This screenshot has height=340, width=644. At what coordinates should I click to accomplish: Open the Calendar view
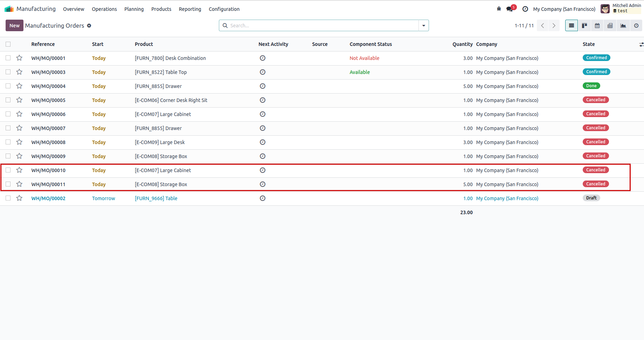click(x=597, y=26)
